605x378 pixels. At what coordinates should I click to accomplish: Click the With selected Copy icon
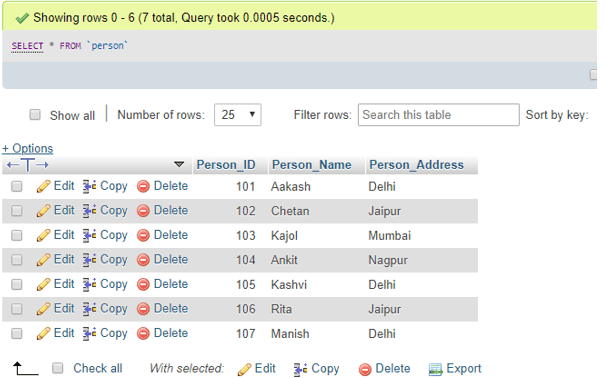300,370
